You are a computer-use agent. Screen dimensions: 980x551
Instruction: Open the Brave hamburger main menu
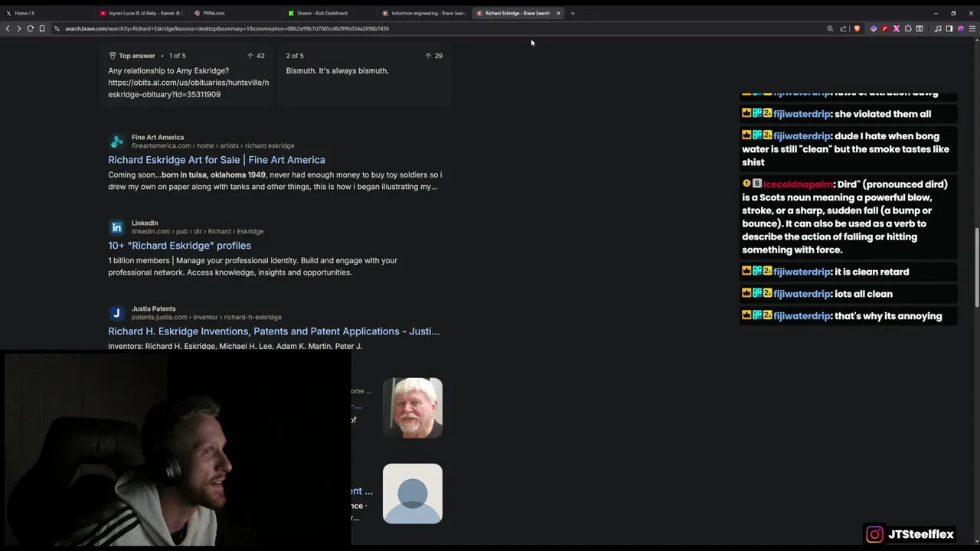[x=972, y=28]
